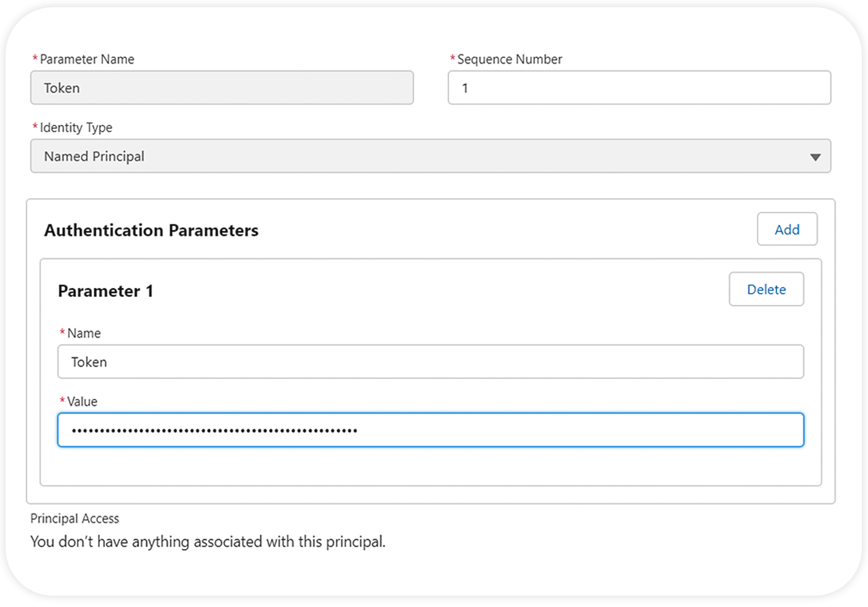The height and width of the screenshot is (607, 868).
Task: Click the masked Value input field
Action: pos(430,430)
